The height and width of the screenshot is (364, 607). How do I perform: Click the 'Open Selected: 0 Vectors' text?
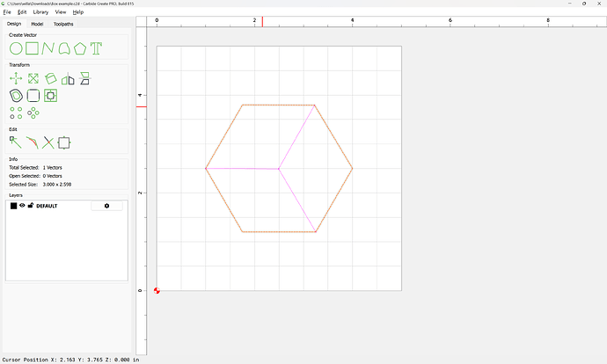point(35,176)
